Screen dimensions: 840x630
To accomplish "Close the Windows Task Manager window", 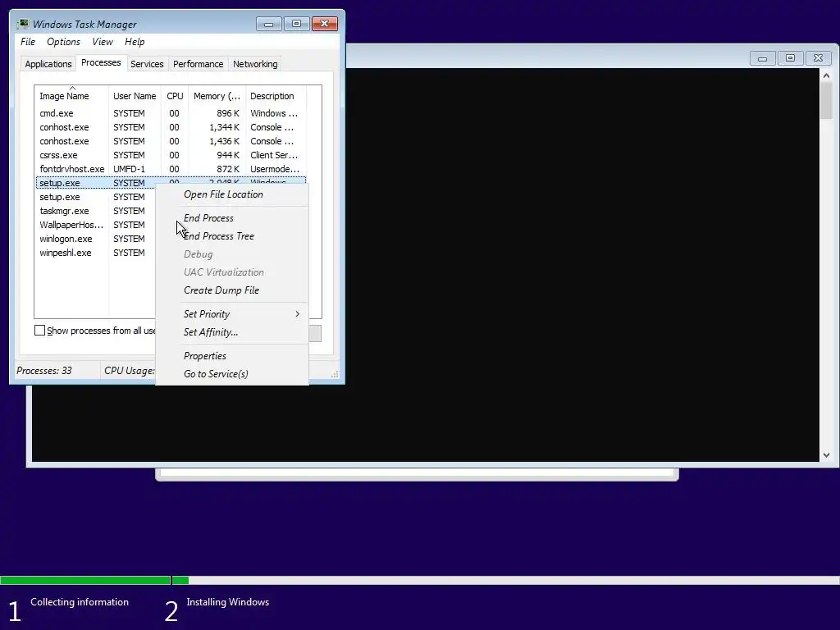I will click(325, 24).
